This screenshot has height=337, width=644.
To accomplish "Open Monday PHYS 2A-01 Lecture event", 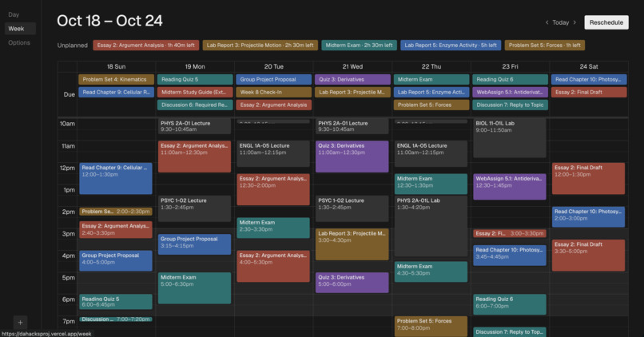I will [195, 126].
